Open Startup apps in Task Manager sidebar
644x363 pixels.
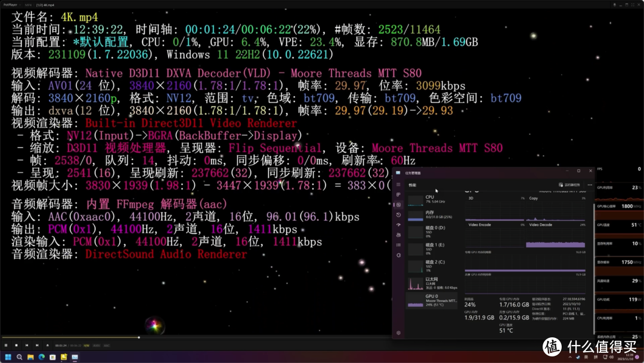pyautogui.click(x=398, y=225)
